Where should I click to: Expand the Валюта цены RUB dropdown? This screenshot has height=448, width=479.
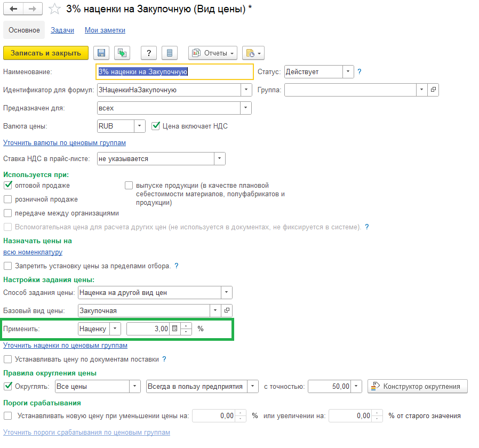140,126
